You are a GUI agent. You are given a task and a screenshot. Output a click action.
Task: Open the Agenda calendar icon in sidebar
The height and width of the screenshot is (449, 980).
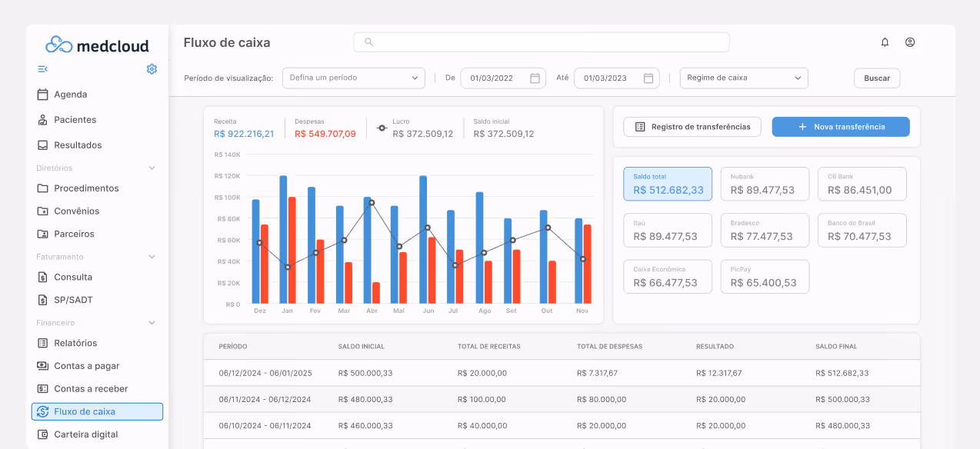pyautogui.click(x=42, y=94)
